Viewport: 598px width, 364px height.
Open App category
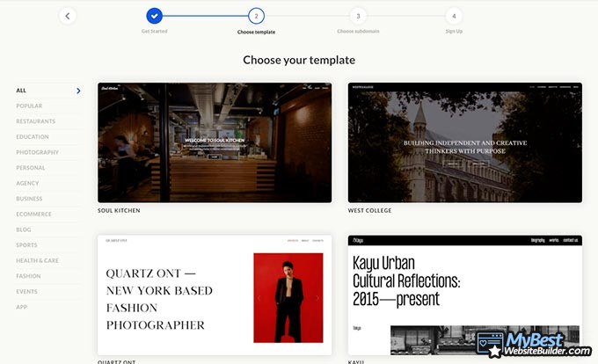point(21,307)
